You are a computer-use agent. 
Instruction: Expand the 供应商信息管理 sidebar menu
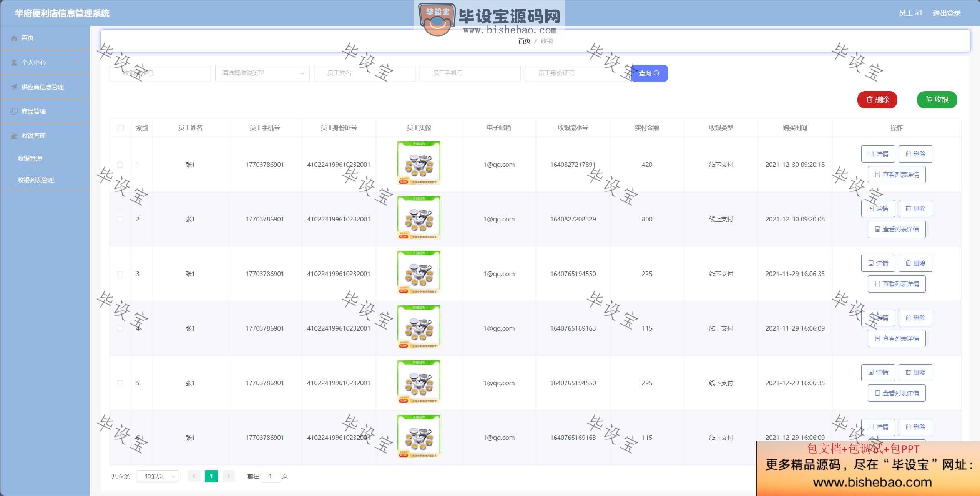click(x=45, y=87)
